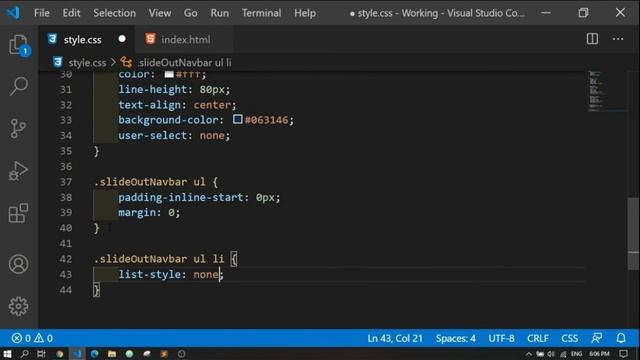Click the VS Code logo in title bar
640x360 pixels.
(x=13, y=13)
